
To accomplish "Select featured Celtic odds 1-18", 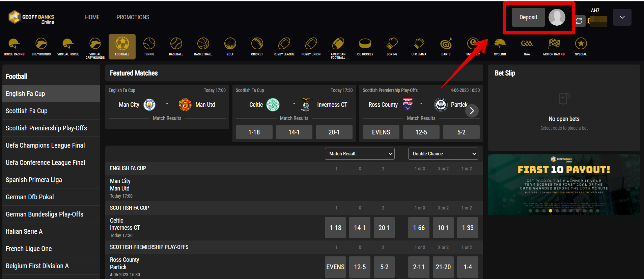I will pos(254,132).
